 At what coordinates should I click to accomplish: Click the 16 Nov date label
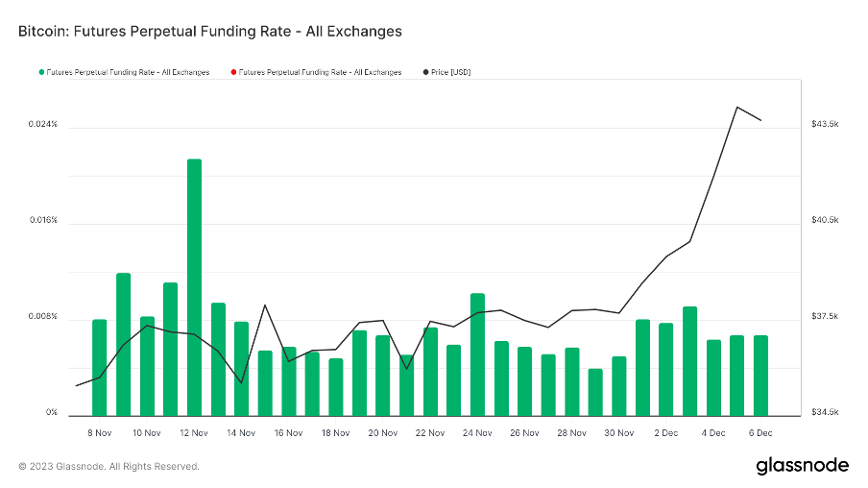pos(288,433)
